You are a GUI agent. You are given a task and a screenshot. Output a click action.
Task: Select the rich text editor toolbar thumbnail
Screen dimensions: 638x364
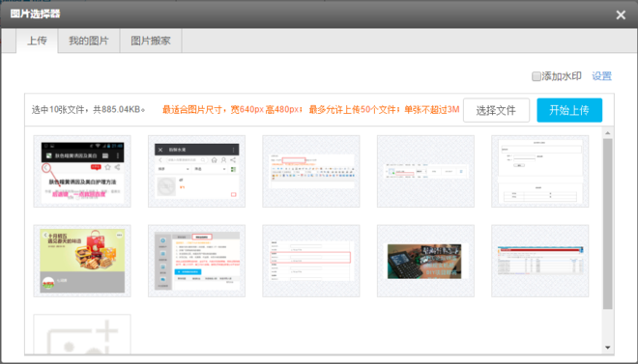tap(311, 172)
